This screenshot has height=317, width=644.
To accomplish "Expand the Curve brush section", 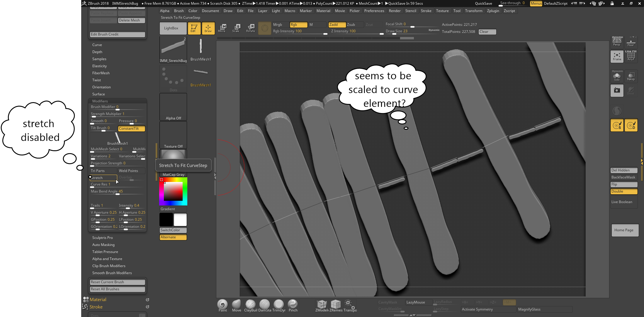I will coord(97,45).
